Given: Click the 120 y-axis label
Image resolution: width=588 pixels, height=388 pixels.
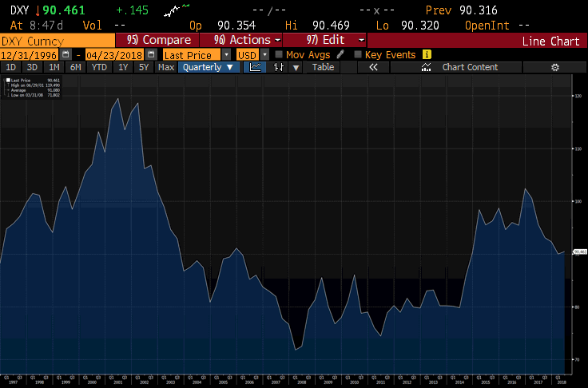Looking at the screenshot, I should [578, 96].
